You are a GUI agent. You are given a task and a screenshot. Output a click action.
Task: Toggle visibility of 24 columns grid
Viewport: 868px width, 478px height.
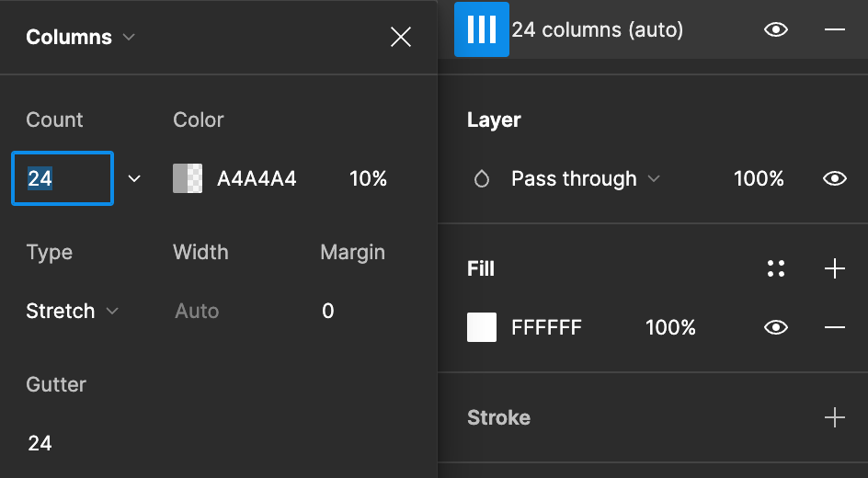(x=776, y=30)
